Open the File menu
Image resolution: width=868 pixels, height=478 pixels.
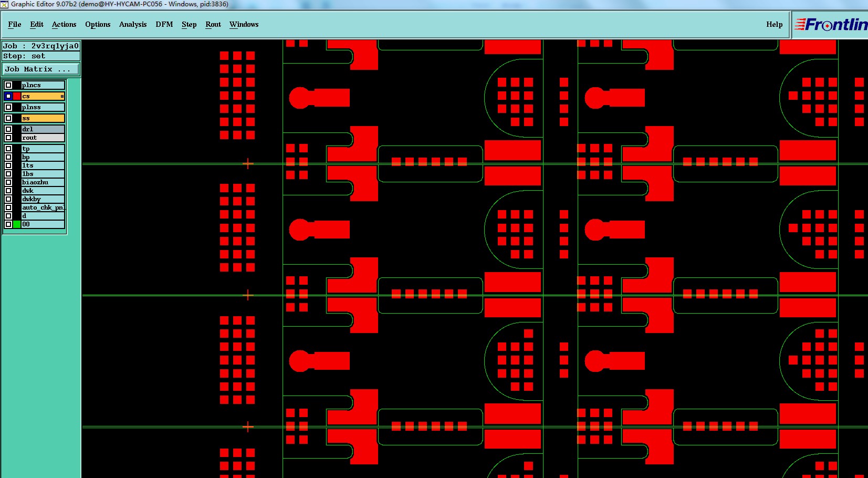point(15,24)
